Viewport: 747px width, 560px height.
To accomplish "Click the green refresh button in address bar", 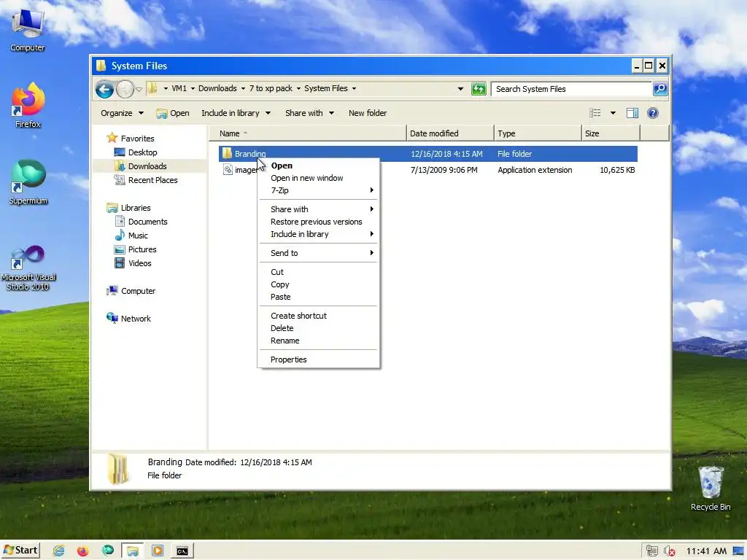I will coord(479,88).
